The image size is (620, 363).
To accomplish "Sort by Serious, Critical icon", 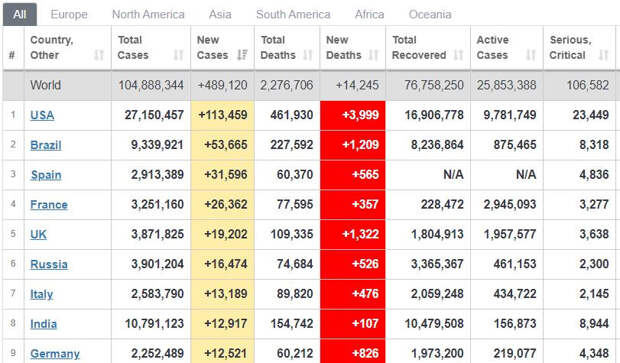I will (x=603, y=55).
